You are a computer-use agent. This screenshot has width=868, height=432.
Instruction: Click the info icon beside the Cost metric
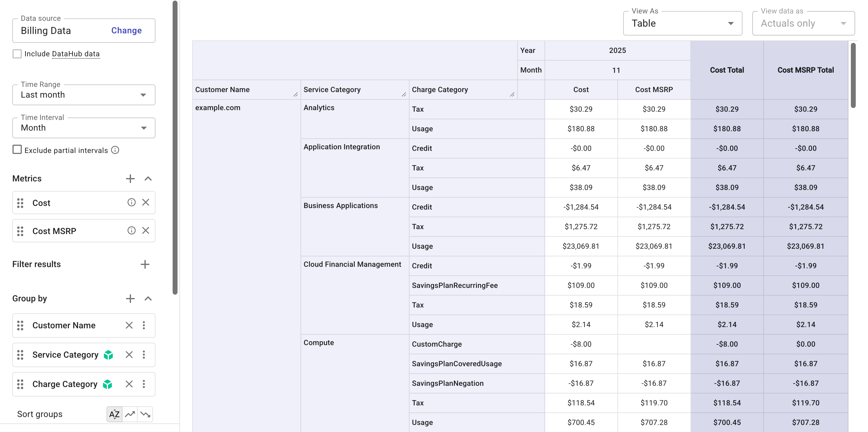click(131, 202)
